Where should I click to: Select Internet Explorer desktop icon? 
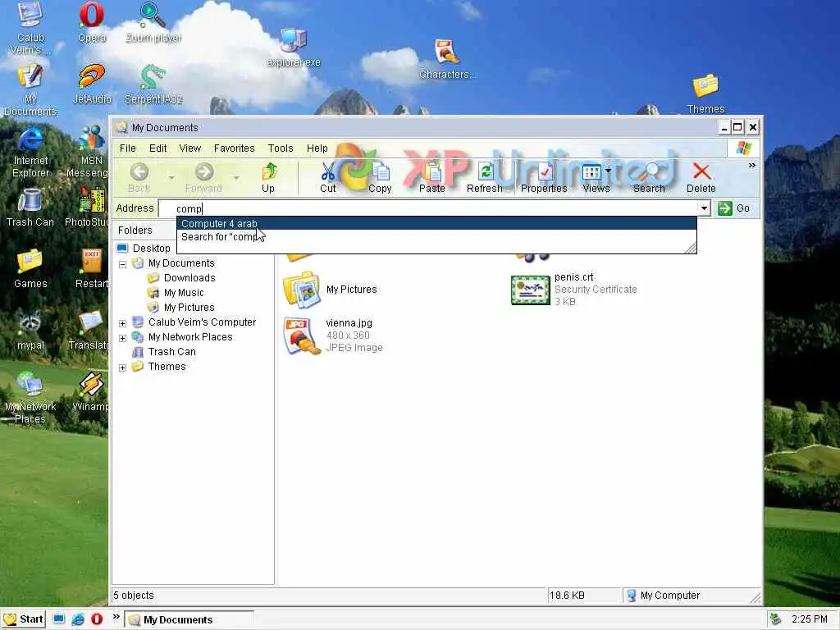point(30,152)
